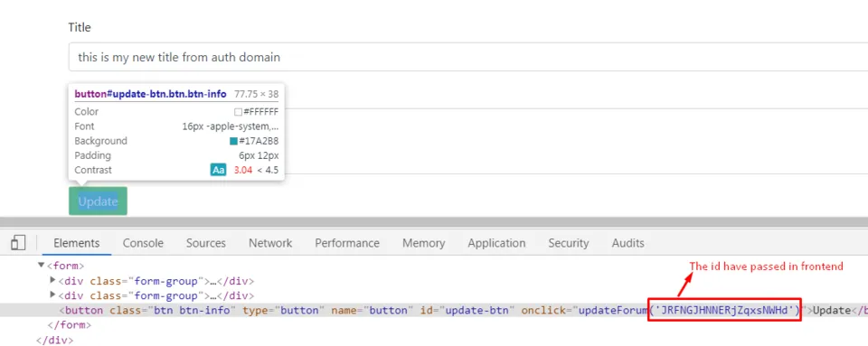The image size is (868, 346).
Task: Open the Elements tab
Action: pyautogui.click(x=76, y=243)
